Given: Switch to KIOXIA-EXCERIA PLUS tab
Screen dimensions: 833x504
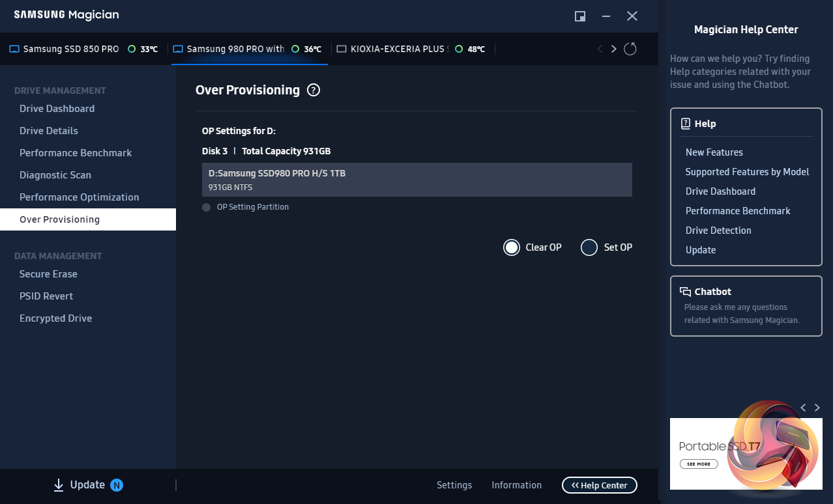Looking at the screenshot, I should click(413, 49).
